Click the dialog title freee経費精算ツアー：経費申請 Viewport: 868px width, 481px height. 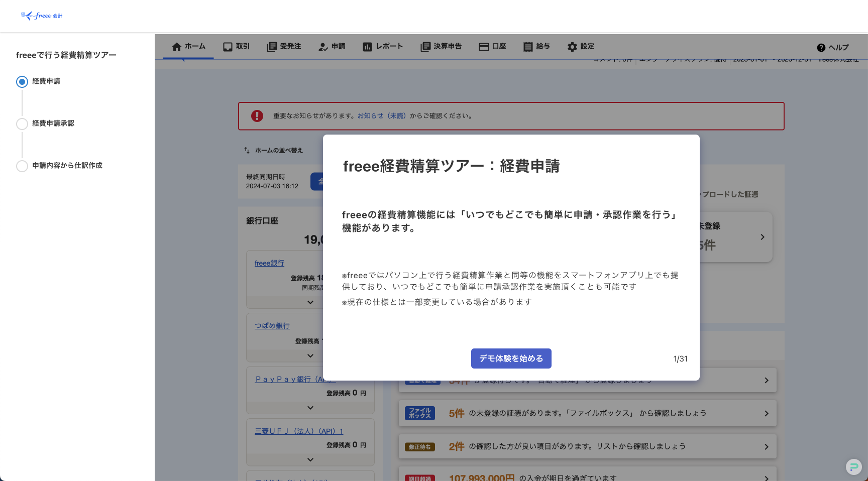pos(451,166)
